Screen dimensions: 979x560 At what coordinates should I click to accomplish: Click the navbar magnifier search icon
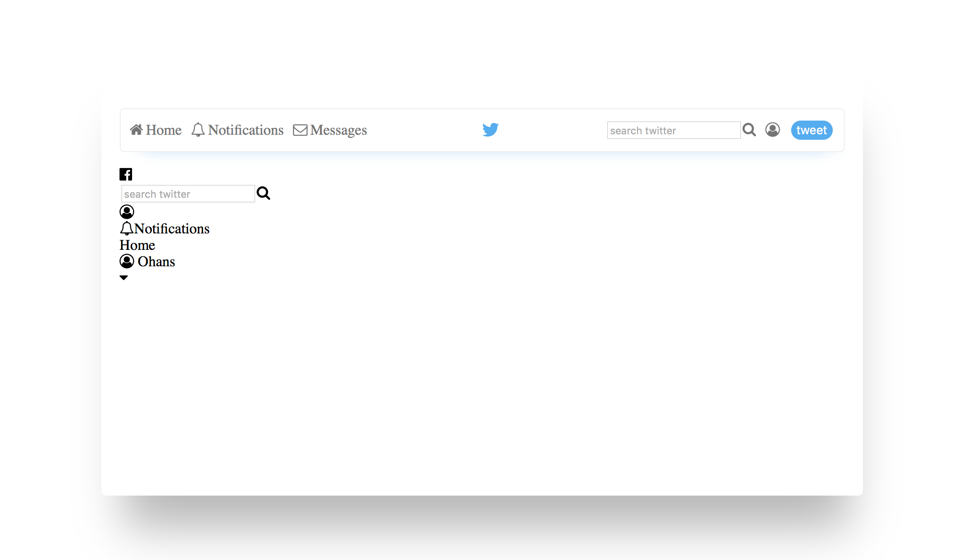pyautogui.click(x=749, y=130)
